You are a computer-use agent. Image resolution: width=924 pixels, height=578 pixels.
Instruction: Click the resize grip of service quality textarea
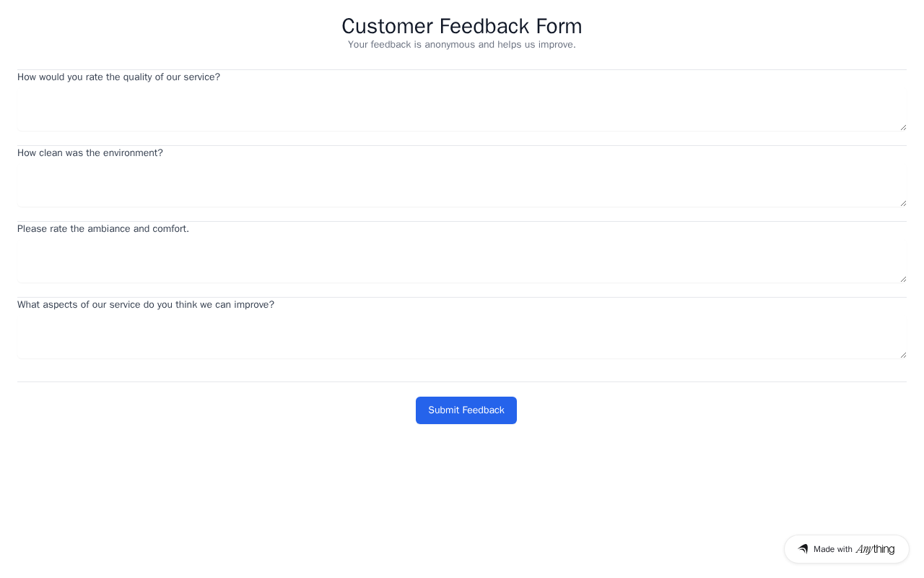tap(903, 127)
